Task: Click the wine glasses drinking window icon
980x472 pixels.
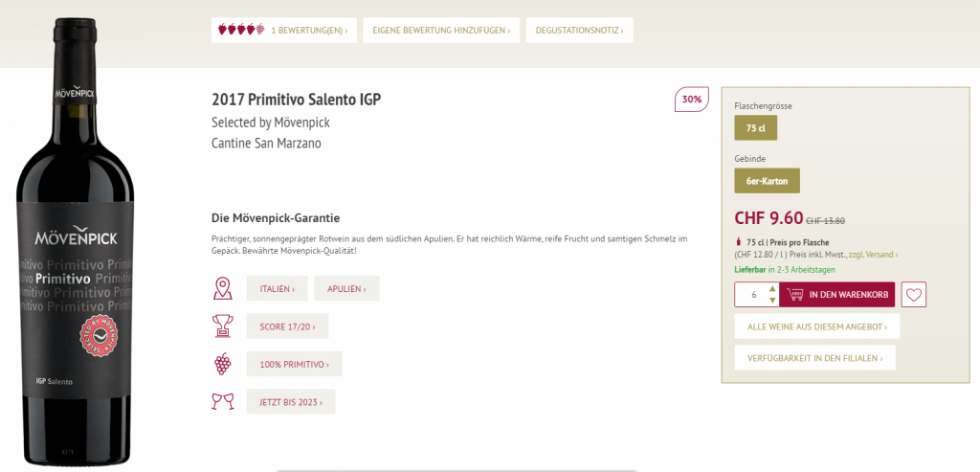Action: pyautogui.click(x=222, y=401)
